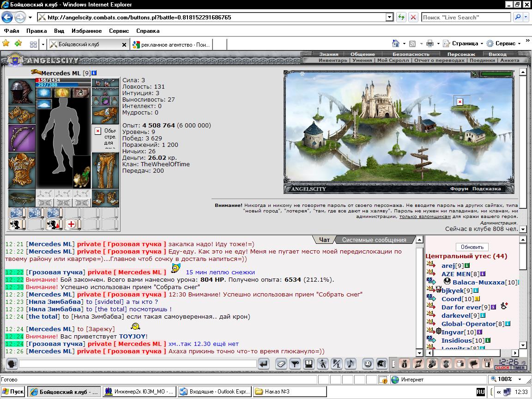
Task: Click the earrings equipment slot
Action: [105, 83]
